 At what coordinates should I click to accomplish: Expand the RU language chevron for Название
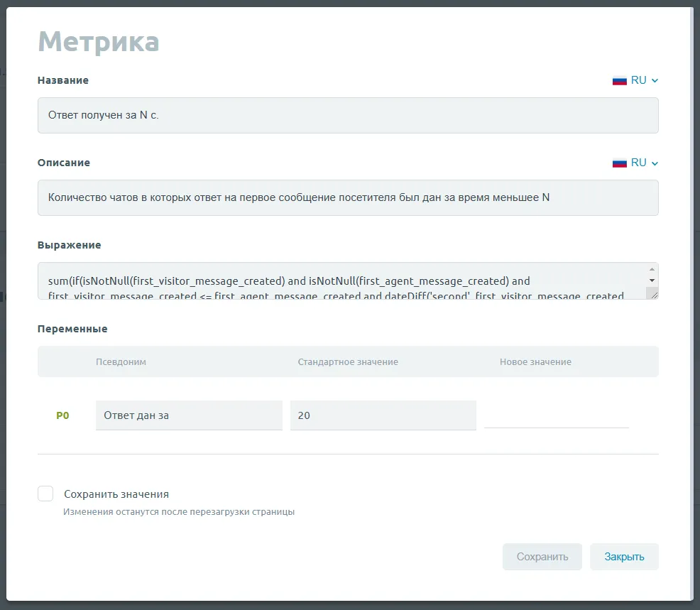pyautogui.click(x=655, y=80)
